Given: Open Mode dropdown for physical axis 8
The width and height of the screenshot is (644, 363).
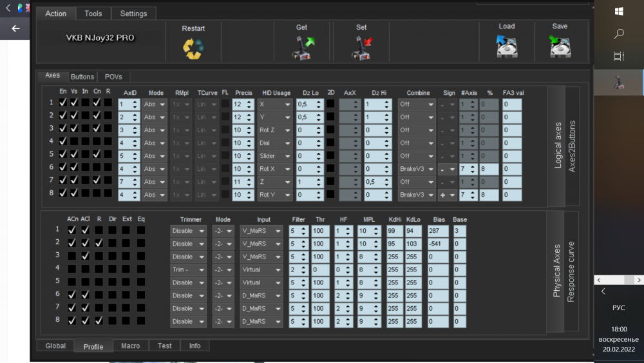Looking at the screenshot, I should click(x=223, y=322).
